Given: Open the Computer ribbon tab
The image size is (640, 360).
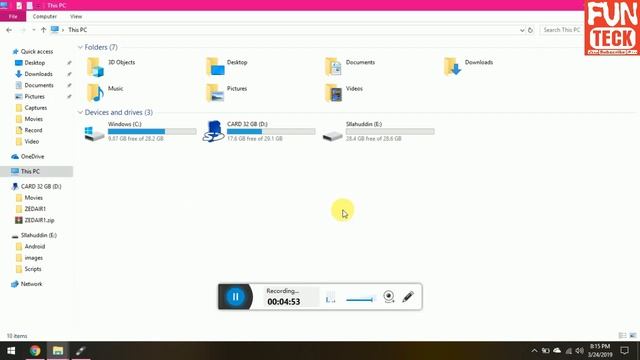Looking at the screenshot, I should (x=44, y=16).
